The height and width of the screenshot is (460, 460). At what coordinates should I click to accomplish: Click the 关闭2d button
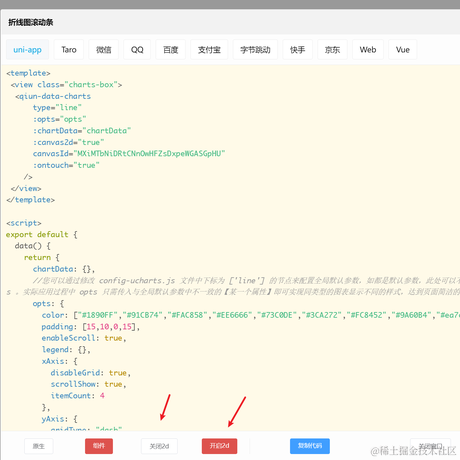tap(159, 446)
